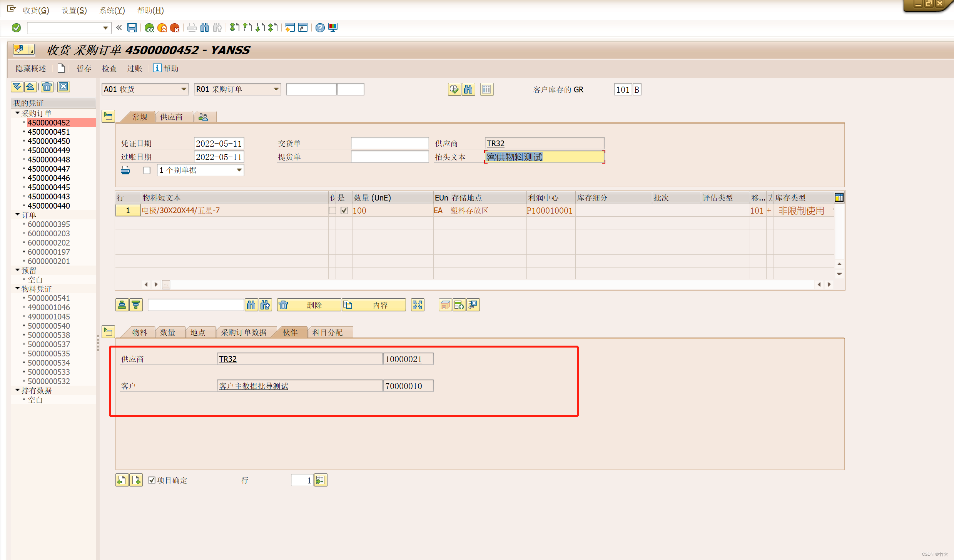Select purchase order 4500000449 in tree

click(x=48, y=150)
